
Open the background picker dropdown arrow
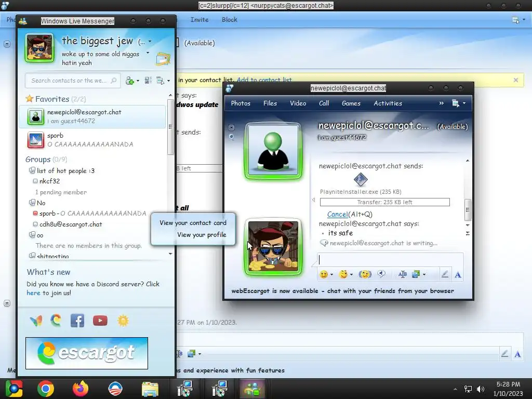pyautogui.click(x=424, y=274)
